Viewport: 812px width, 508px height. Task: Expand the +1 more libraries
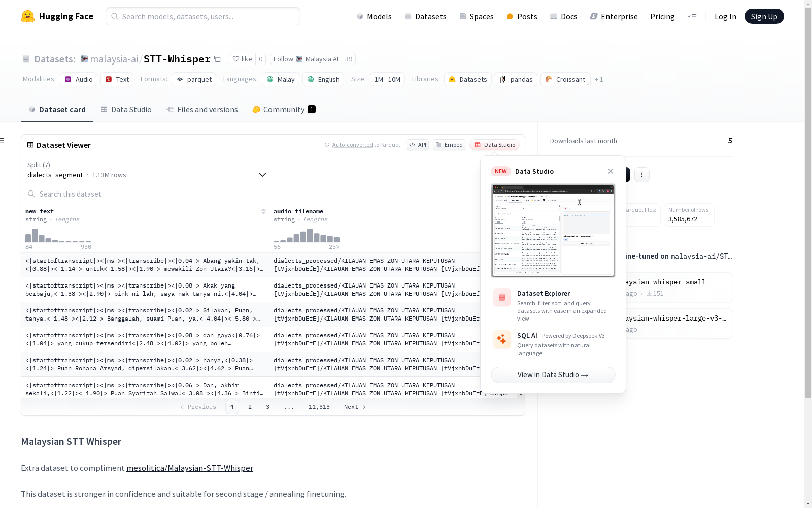(599, 79)
